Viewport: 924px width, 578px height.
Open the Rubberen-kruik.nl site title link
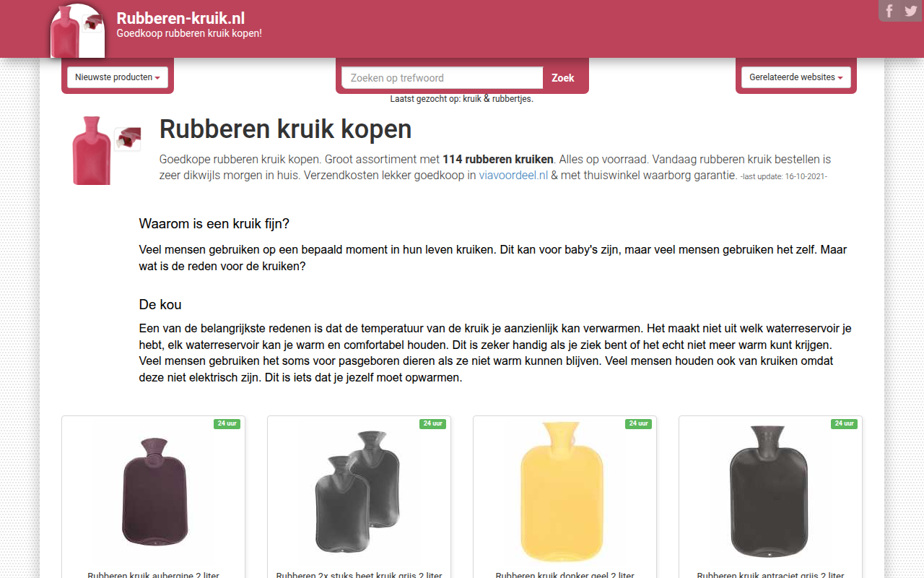(181, 18)
